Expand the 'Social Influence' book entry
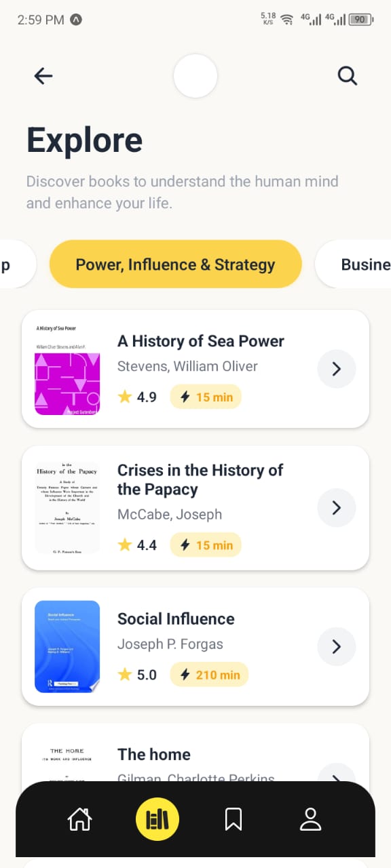This screenshot has height=868, width=391. [336, 646]
